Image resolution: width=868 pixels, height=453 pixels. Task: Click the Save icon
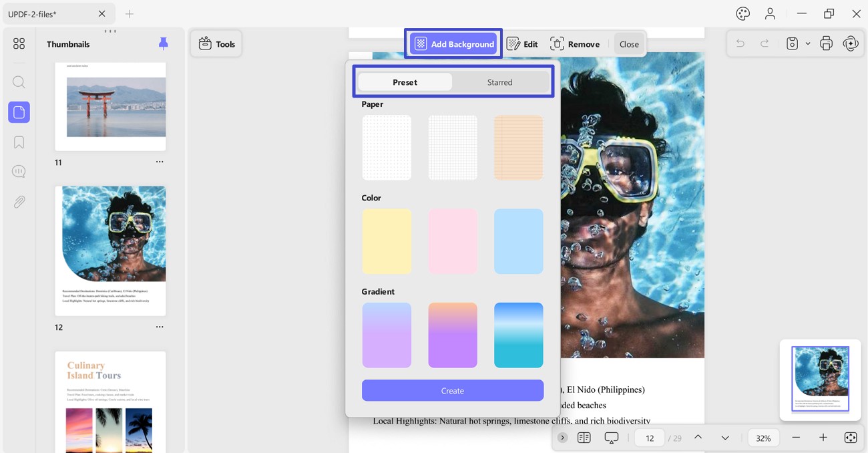click(x=792, y=43)
